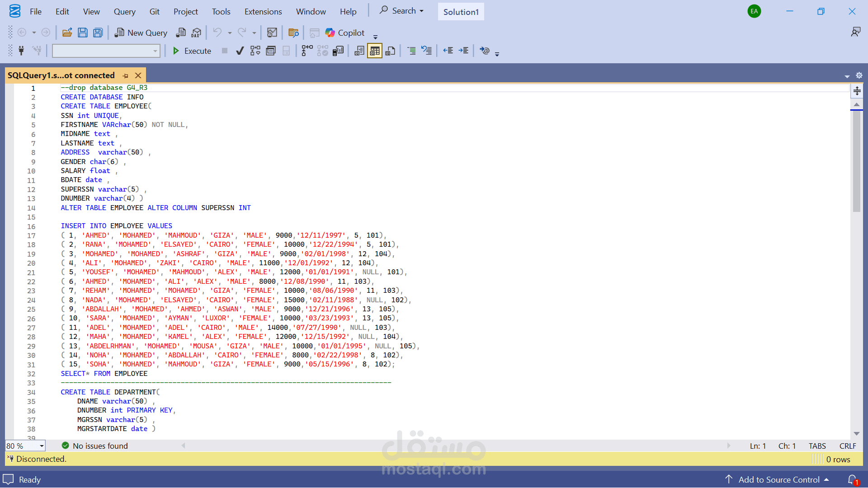Open the Search box in title bar
868x488 pixels.
click(x=402, y=11)
